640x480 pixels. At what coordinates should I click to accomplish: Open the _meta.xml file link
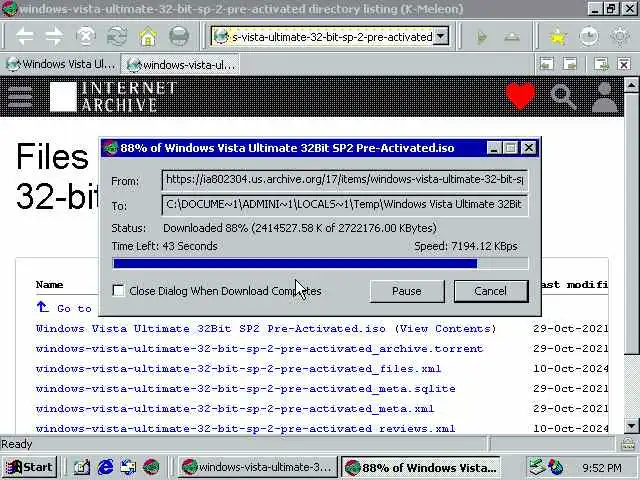pos(235,409)
